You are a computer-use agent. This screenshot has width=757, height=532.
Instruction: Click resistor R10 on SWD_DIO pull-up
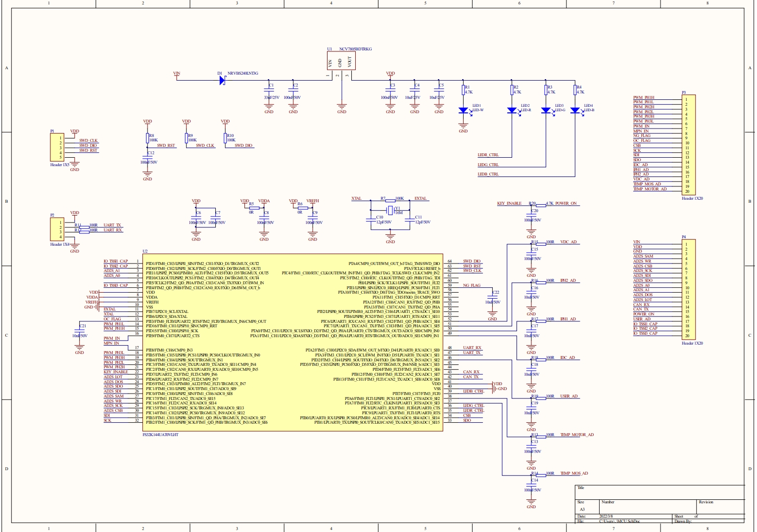tap(225, 138)
